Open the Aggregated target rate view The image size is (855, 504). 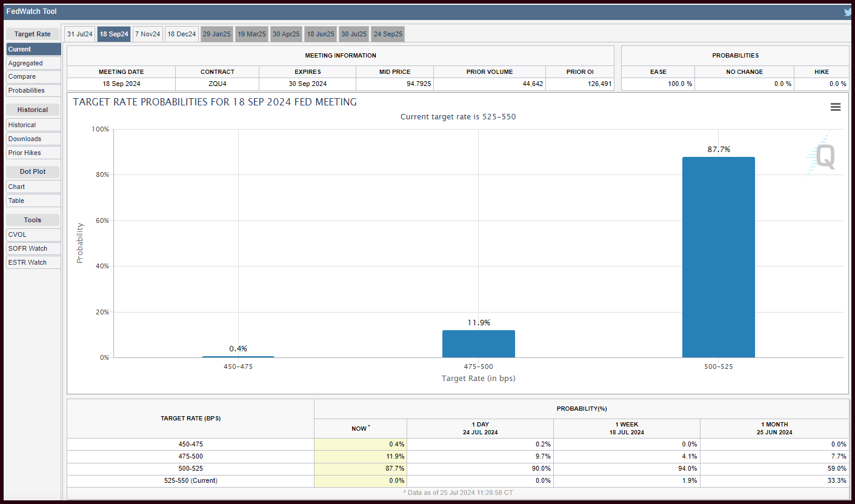point(33,63)
